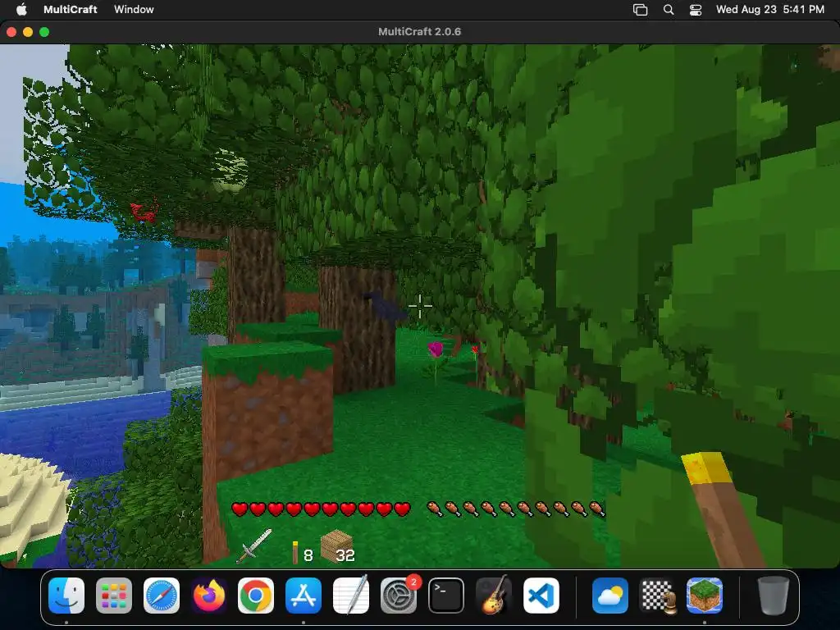840x630 pixels.
Task: Open Terminal from the Dock
Action: [x=445, y=596]
